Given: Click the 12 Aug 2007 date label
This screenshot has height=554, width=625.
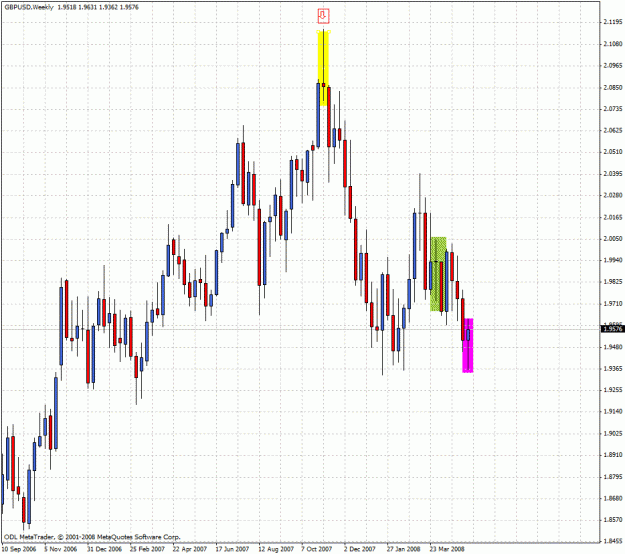Looking at the screenshot, I should coord(276,549).
